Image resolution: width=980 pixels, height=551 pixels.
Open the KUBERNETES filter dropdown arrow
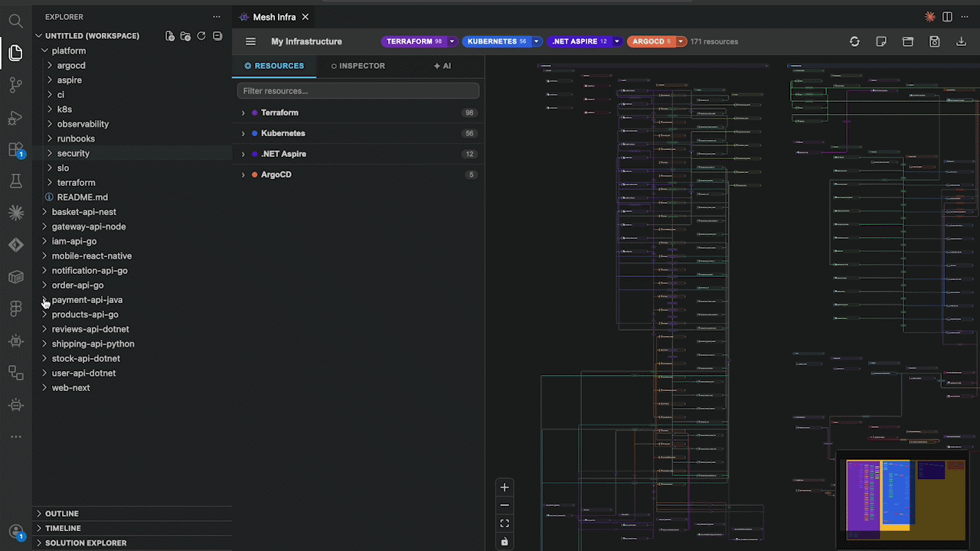(x=536, y=41)
